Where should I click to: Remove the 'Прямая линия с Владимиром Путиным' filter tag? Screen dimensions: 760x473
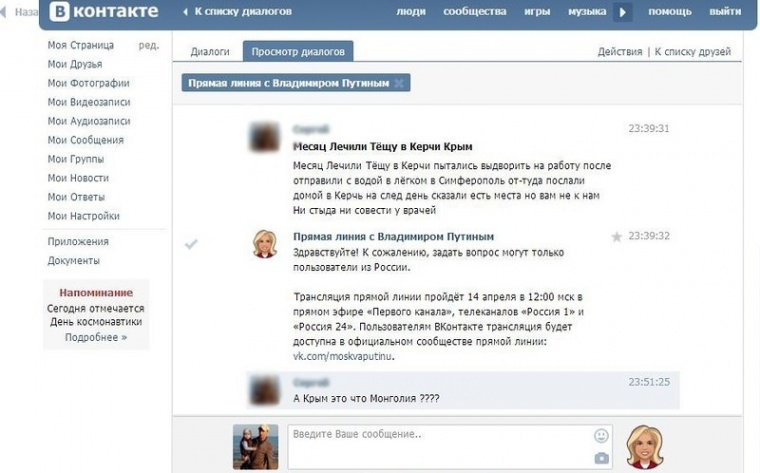pos(399,83)
